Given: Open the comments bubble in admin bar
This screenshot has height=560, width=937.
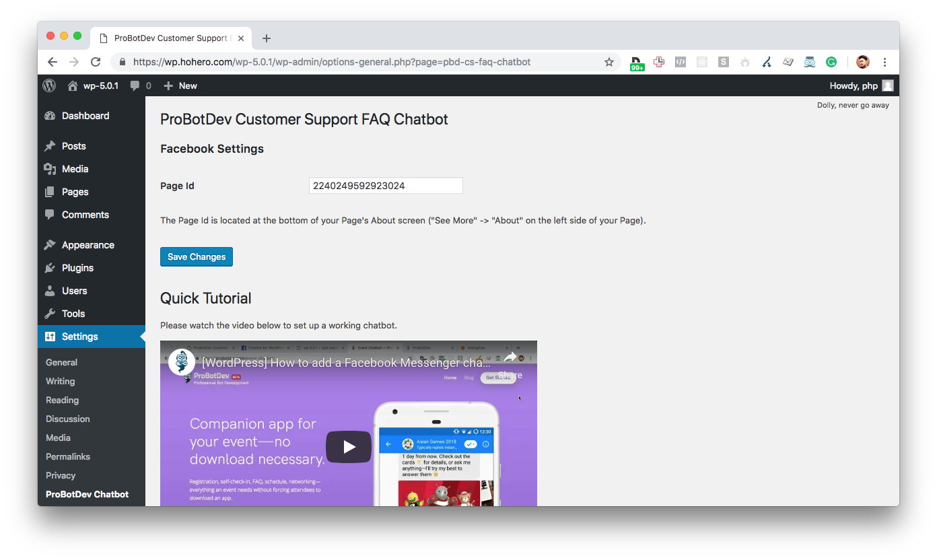Looking at the screenshot, I should point(141,85).
